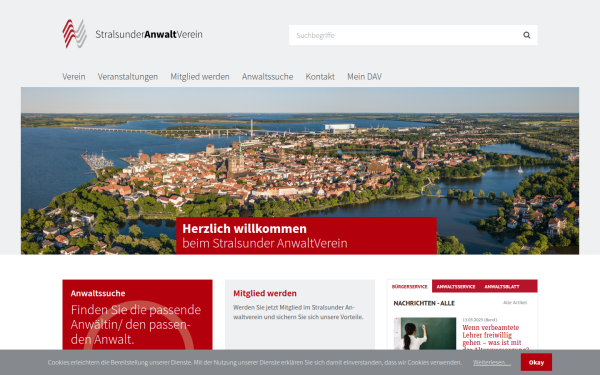The width and height of the screenshot is (600, 375).
Task: Open the 'Wenn verbeamtete Lehrer freiwillig gehen' article
Action: (x=495, y=338)
